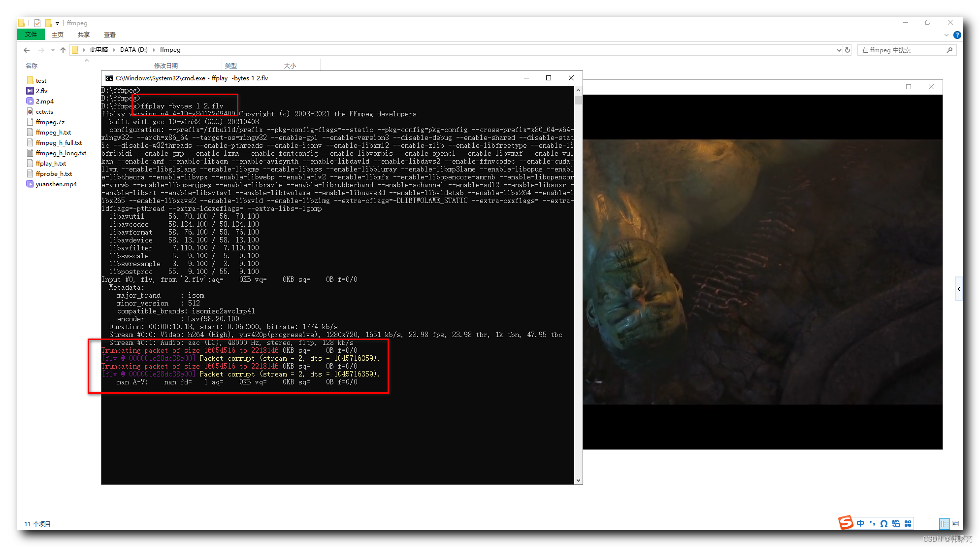Open Sogou toolbox grid icon

(908, 523)
